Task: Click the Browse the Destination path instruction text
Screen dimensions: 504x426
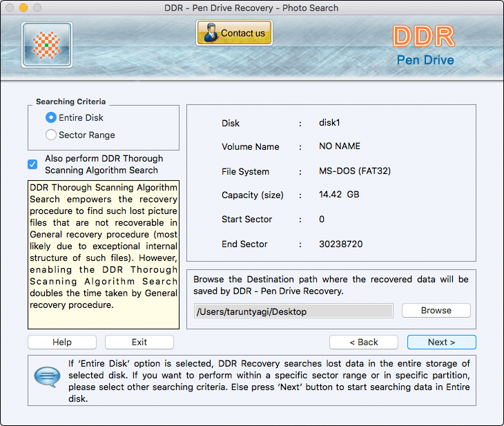Action: (331, 285)
